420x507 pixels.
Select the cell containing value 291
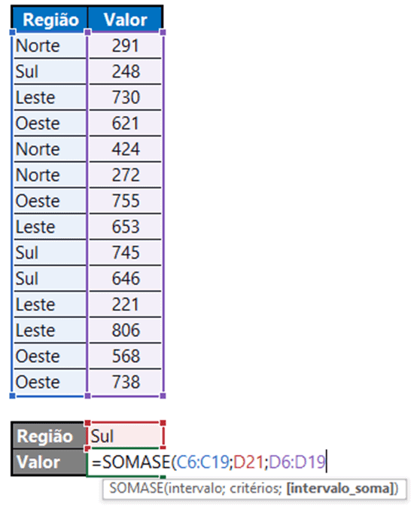(126, 46)
